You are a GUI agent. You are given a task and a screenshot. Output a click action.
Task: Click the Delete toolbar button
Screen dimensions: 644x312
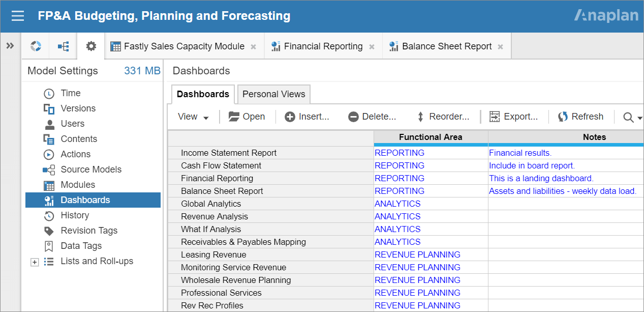coord(372,117)
